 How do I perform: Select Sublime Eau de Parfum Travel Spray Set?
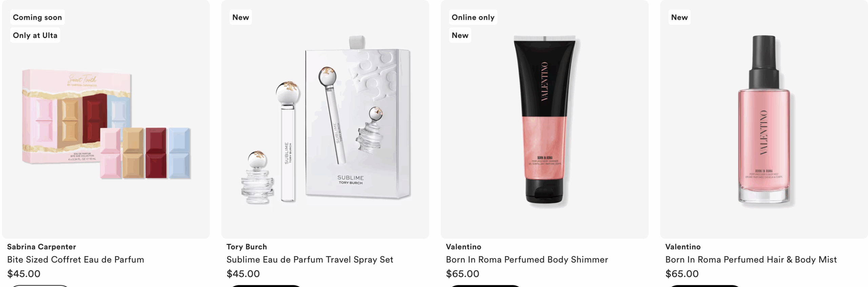pyautogui.click(x=310, y=260)
